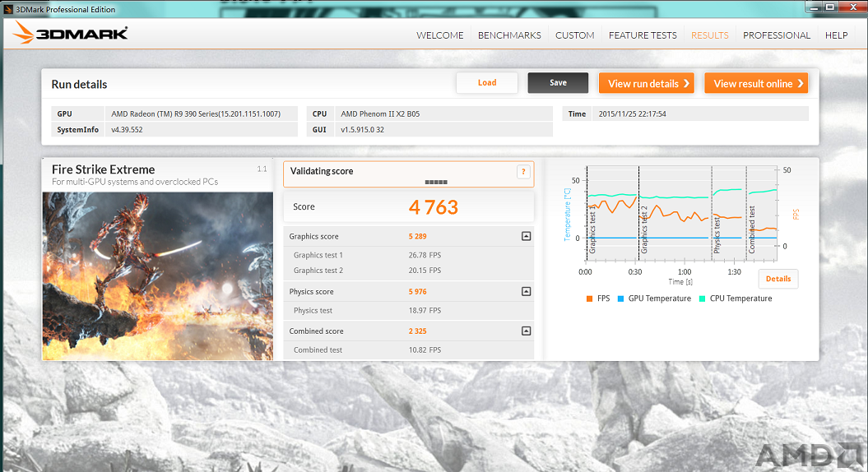Click the Run details heading
The image size is (868, 472).
tap(79, 84)
